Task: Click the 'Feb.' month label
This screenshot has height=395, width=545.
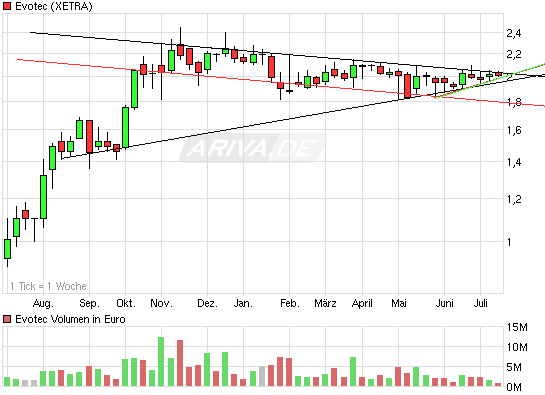Action: click(x=290, y=303)
